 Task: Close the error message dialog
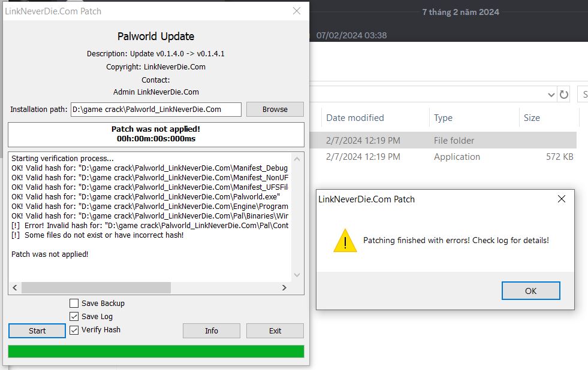(x=561, y=199)
